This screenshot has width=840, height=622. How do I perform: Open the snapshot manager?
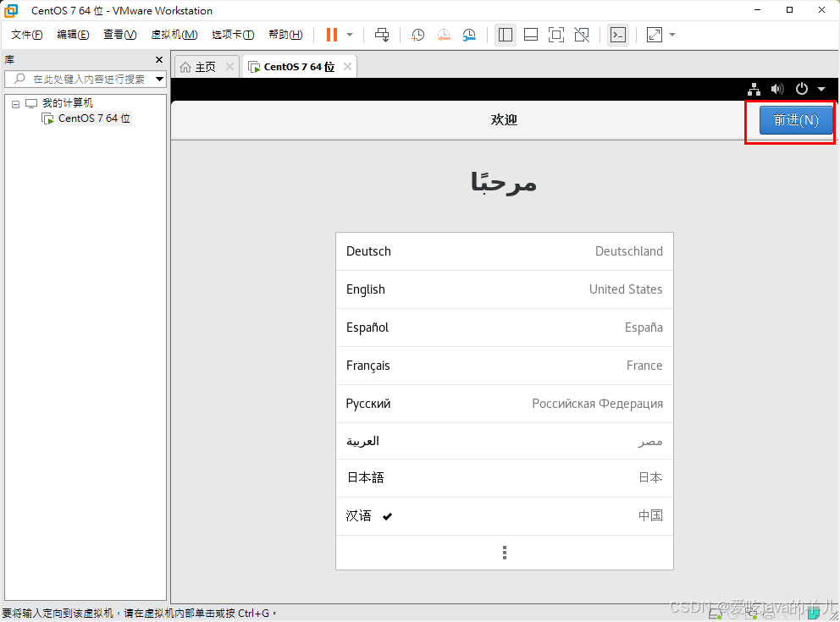[x=469, y=35]
